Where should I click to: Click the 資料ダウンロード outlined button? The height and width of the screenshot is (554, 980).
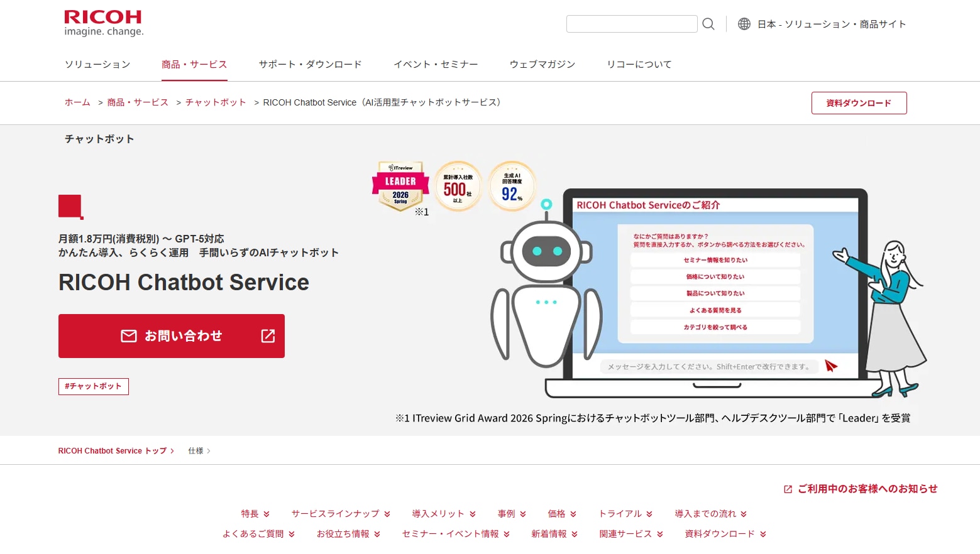point(859,103)
